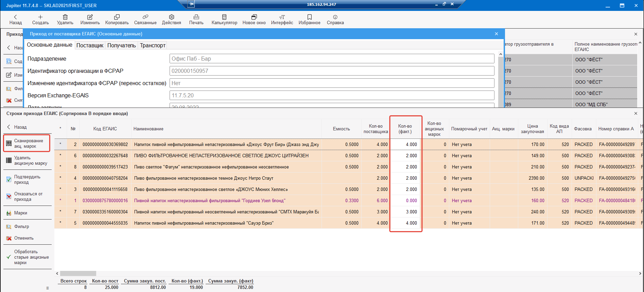Select row with Джоус Фрут Бир

pos(349,144)
